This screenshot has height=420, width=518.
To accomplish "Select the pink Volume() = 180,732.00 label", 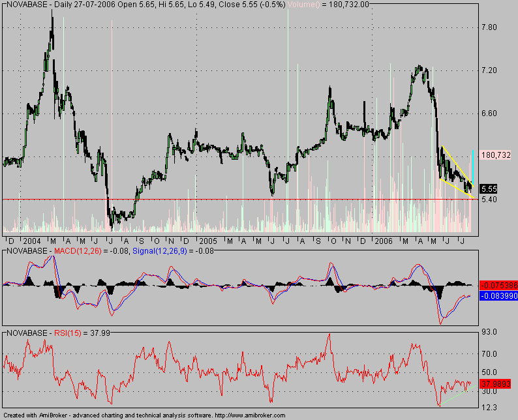I will 328,5.
